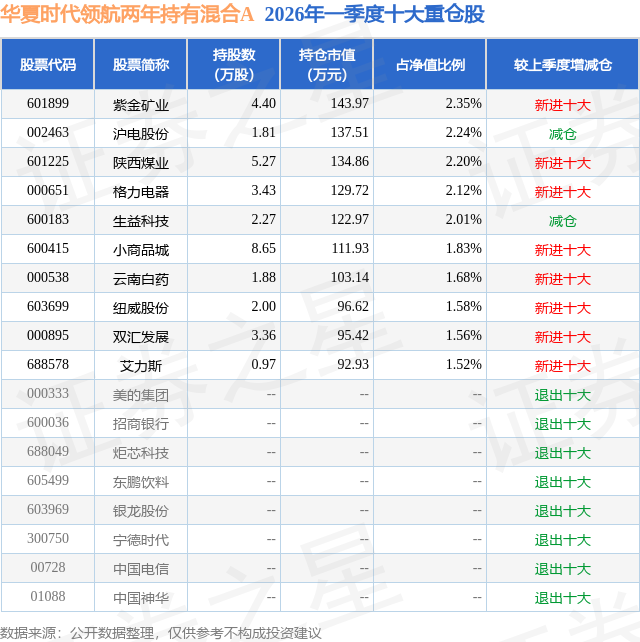640x642 pixels.
Task: Click the stock name 沪电股份
Action: (140, 134)
